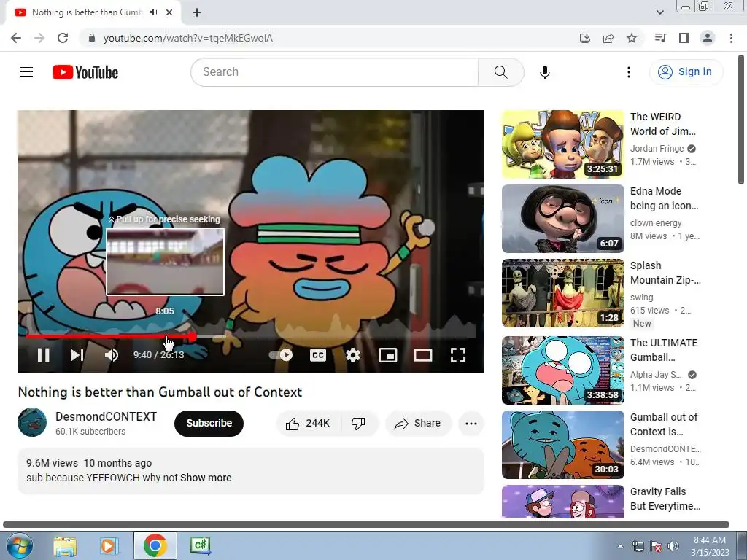Open Gumball out of Context 30:03 thumbnail

[562, 444]
